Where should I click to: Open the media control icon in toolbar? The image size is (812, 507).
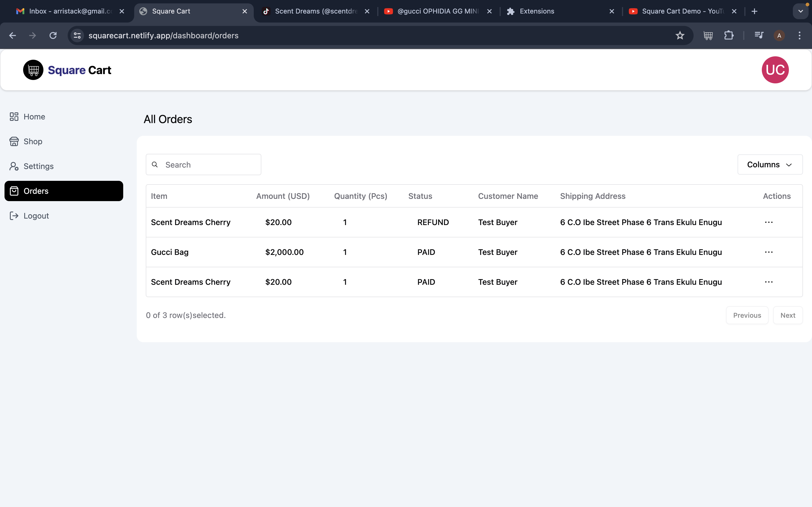759,35
